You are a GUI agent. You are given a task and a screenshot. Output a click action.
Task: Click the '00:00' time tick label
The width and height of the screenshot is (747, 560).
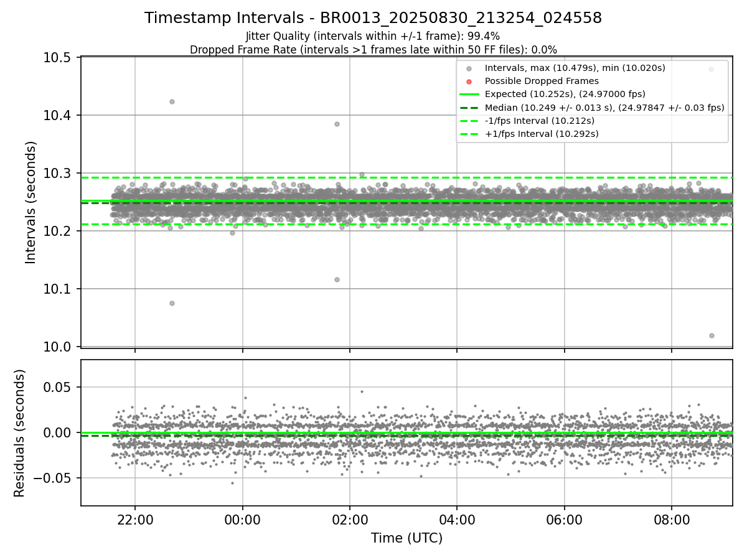pos(242,520)
